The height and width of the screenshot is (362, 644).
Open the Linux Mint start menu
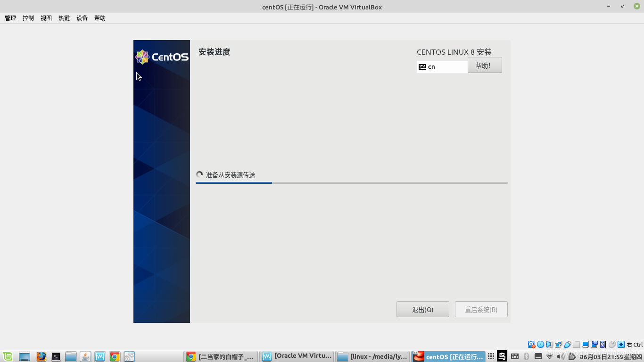tap(7, 357)
